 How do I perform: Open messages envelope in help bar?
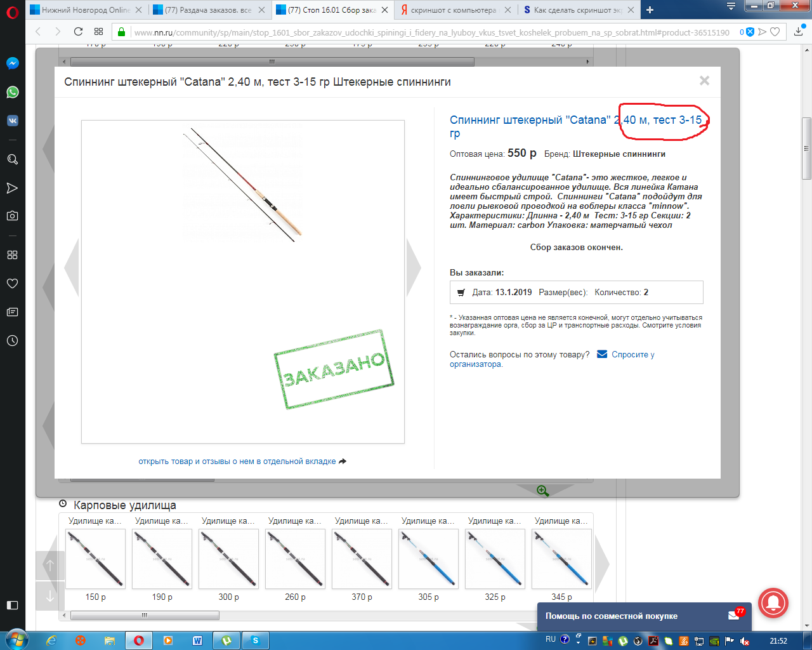[735, 614]
